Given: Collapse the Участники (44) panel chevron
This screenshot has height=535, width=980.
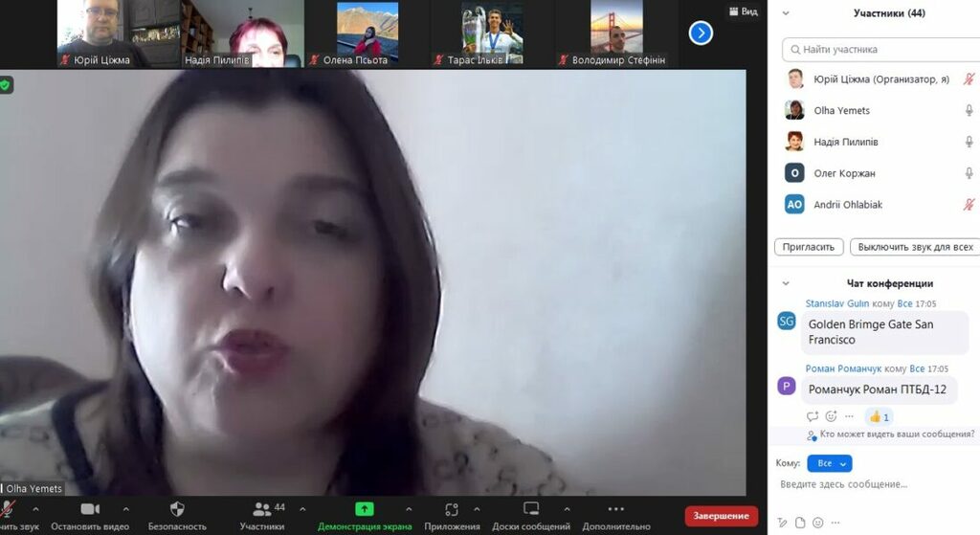Looking at the screenshot, I should [786, 13].
